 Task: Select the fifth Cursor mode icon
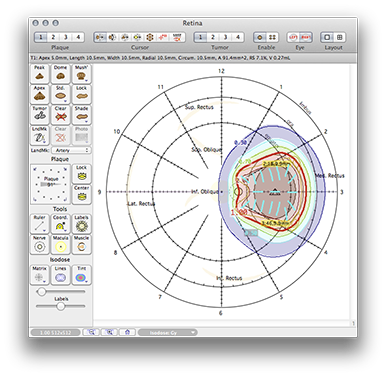pyautogui.click(x=150, y=37)
